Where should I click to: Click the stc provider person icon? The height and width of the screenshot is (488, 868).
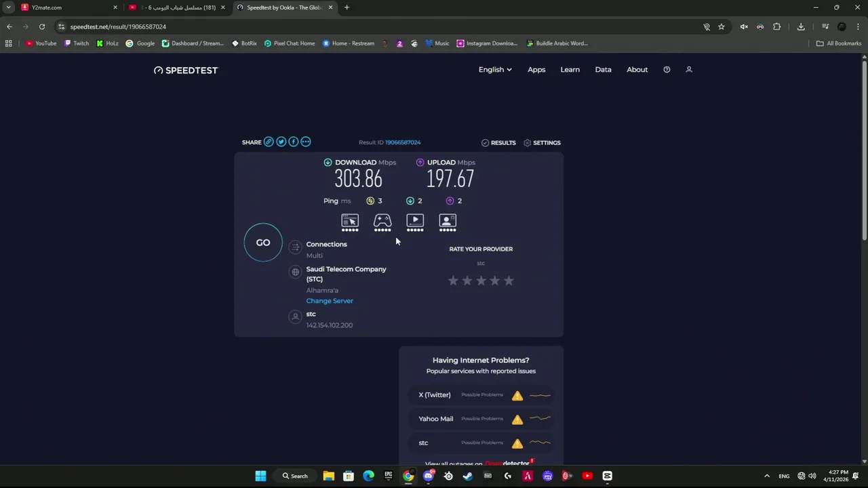[295, 317]
